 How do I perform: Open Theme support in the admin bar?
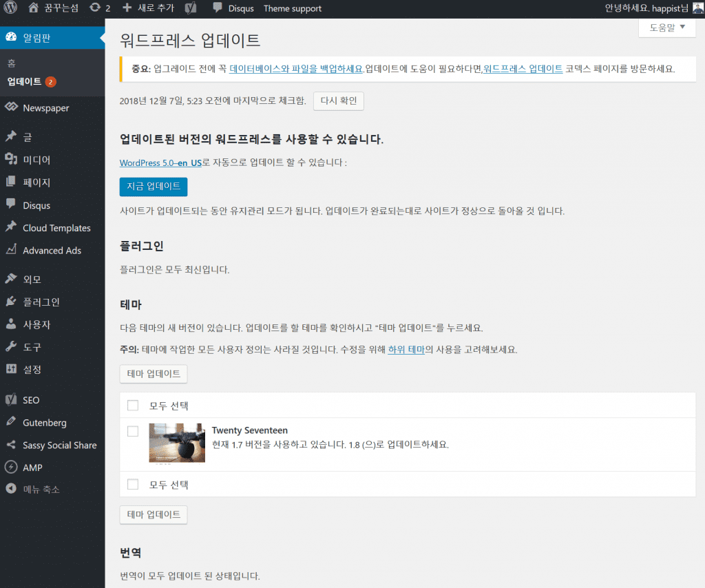[293, 8]
